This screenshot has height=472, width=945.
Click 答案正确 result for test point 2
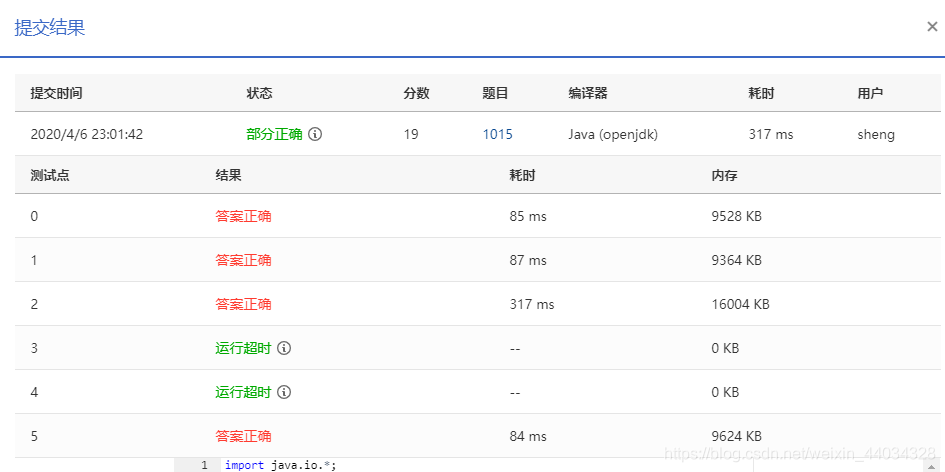[x=243, y=304]
